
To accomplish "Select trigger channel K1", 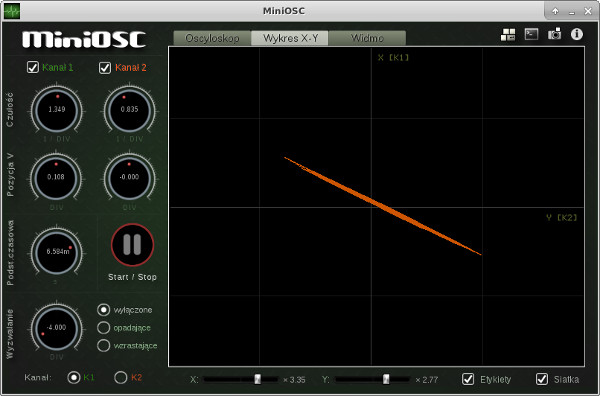I will click(73, 378).
